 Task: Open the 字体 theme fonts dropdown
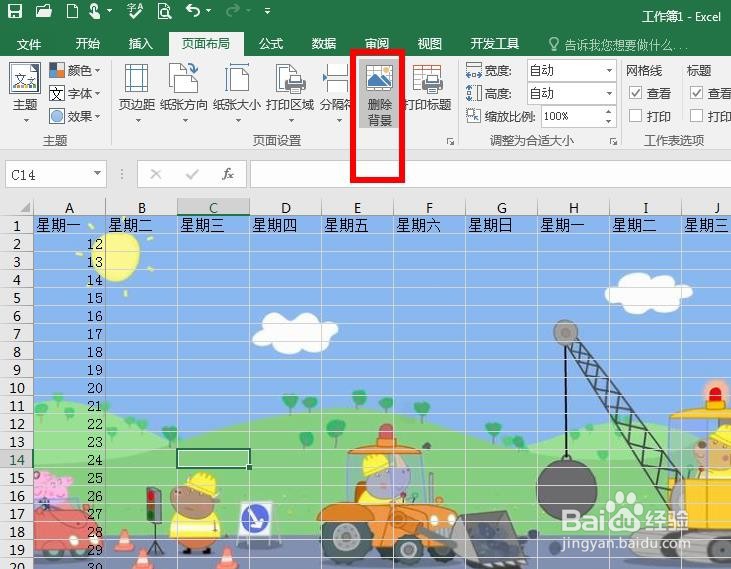point(75,93)
